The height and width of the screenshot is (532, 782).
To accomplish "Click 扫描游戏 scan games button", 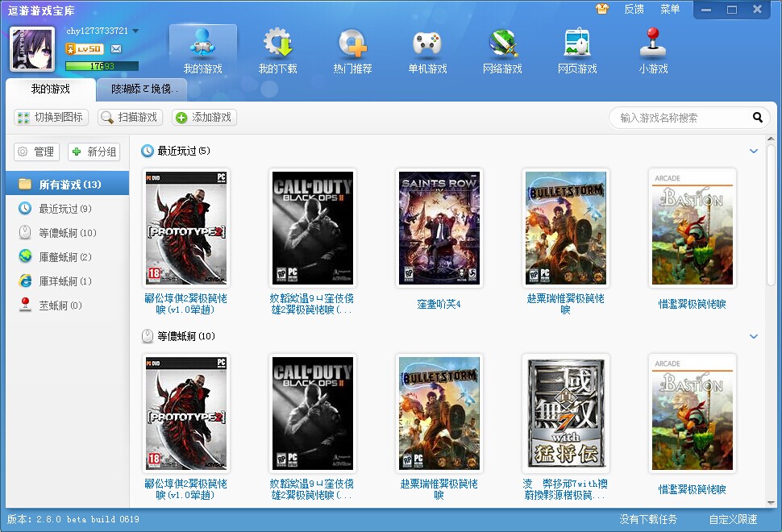I will pyautogui.click(x=130, y=118).
